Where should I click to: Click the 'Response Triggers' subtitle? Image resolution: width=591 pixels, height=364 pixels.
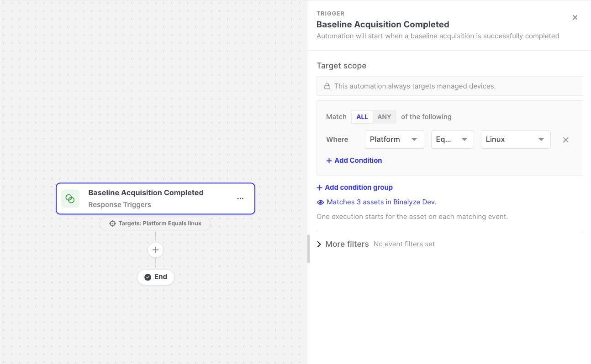(120, 205)
